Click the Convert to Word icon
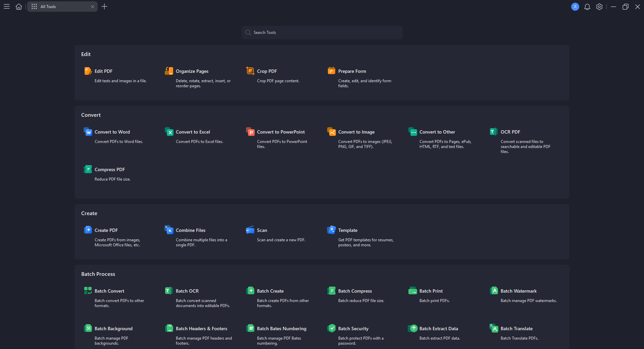644x349 pixels. pos(88,132)
